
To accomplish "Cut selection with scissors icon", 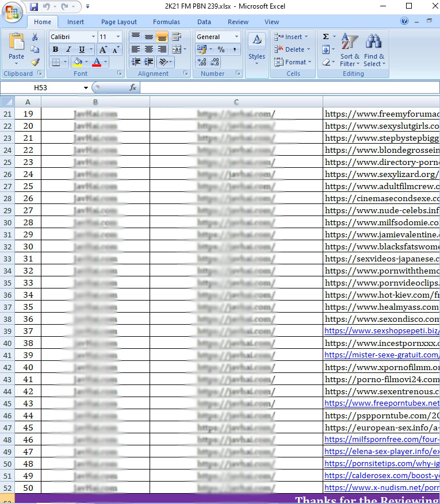I will [x=35, y=37].
